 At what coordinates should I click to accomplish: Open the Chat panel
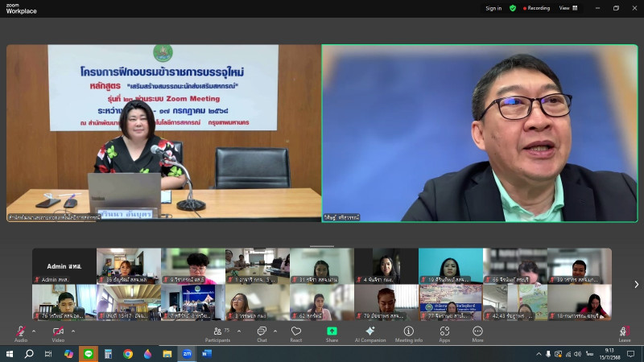pos(262,334)
